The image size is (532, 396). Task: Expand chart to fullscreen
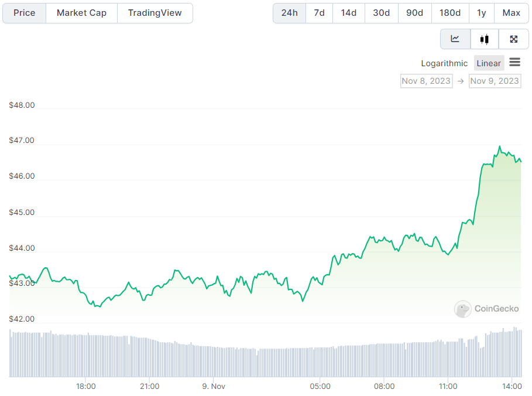tap(513, 39)
